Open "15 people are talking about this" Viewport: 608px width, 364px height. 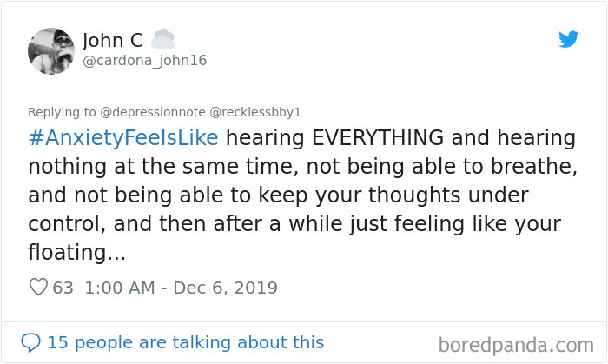[x=185, y=342]
